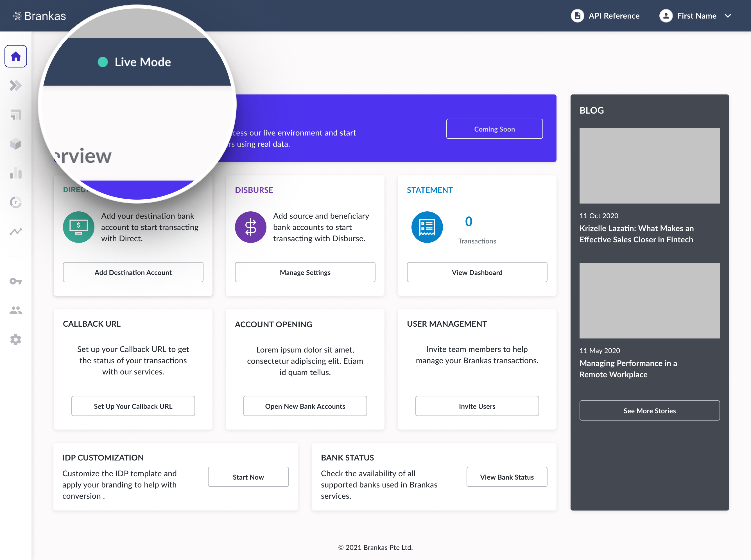Click the '11 May 2020' date
The height and width of the screenshot is (560, 751).
pos(600,351)
